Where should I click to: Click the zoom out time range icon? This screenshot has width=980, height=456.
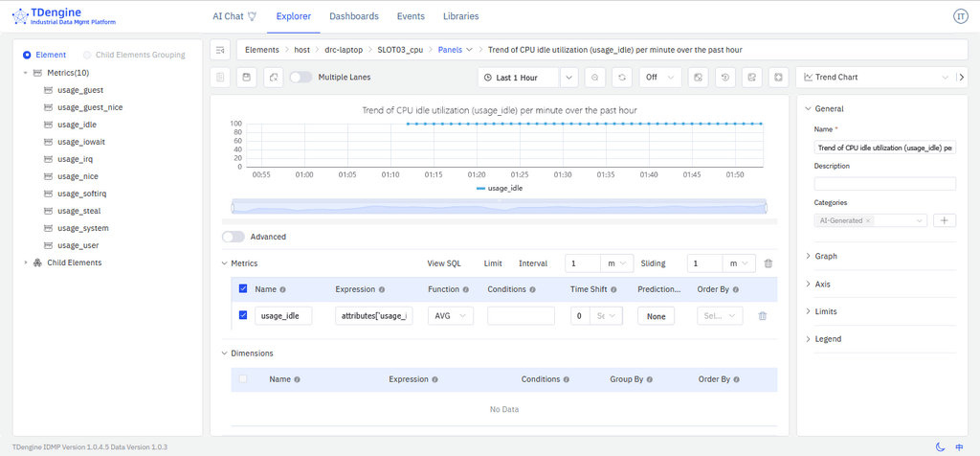tap(595, 78)
